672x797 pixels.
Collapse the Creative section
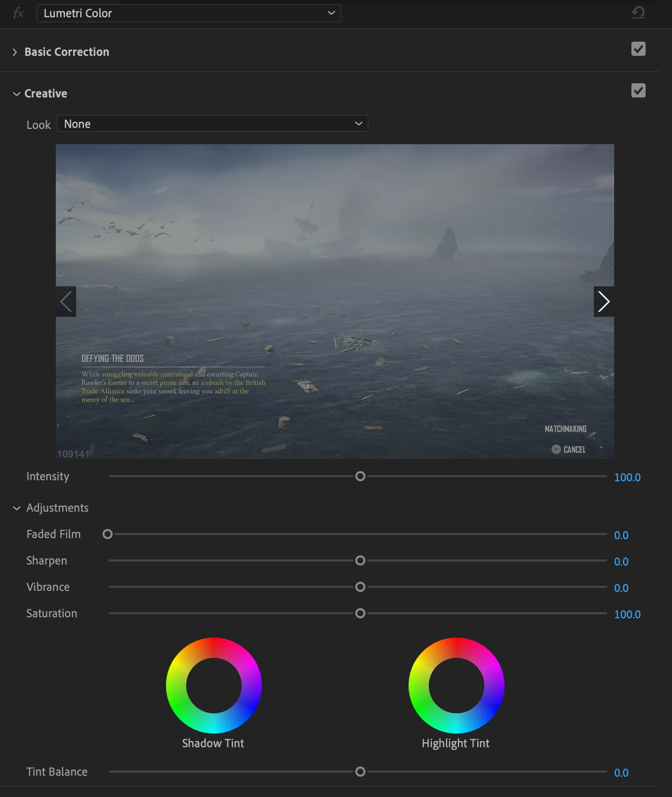(16, 94)
